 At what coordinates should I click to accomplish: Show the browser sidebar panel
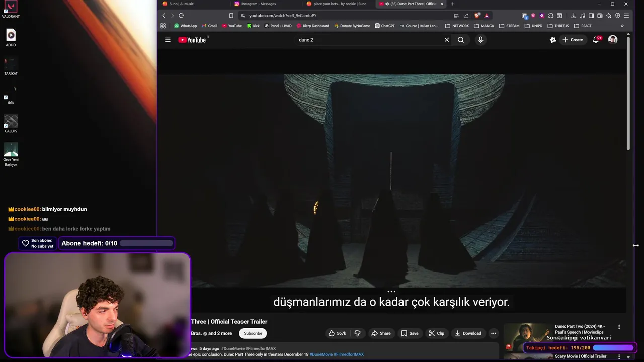pyautogui.click(x=591, y=16)
